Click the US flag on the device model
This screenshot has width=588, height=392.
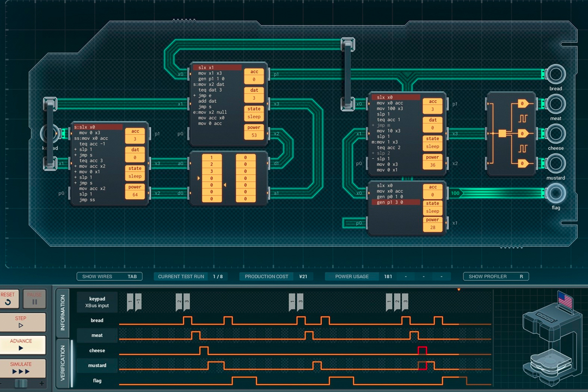point(565,301)
